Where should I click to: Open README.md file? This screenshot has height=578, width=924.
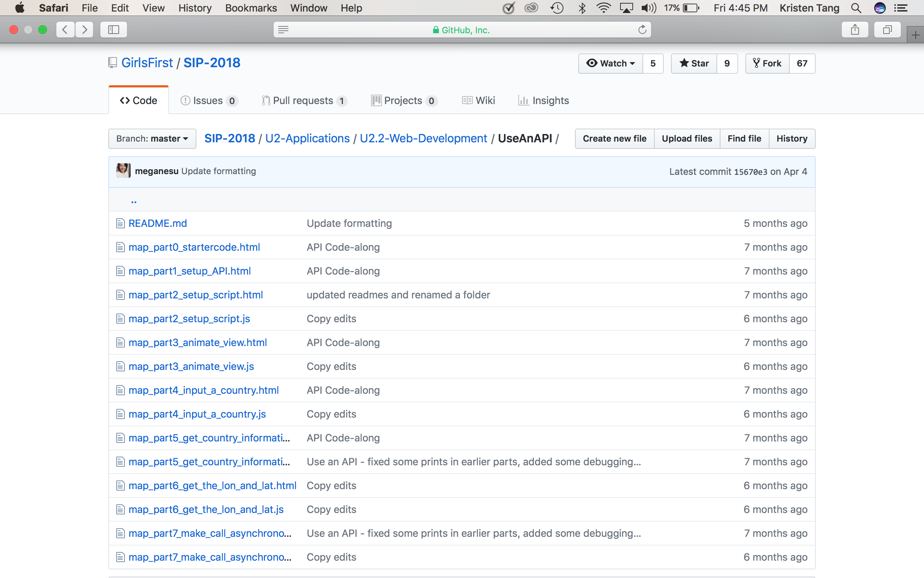click(x=158, y=223)
